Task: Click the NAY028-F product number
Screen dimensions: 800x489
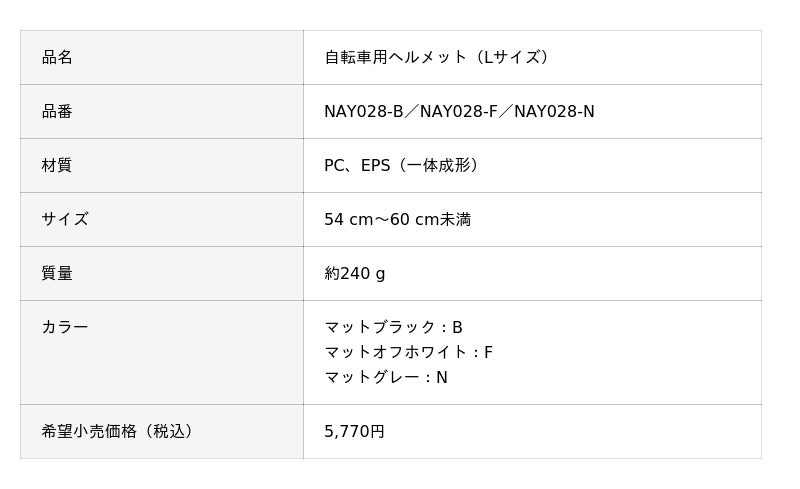Action: pos(458,111)
